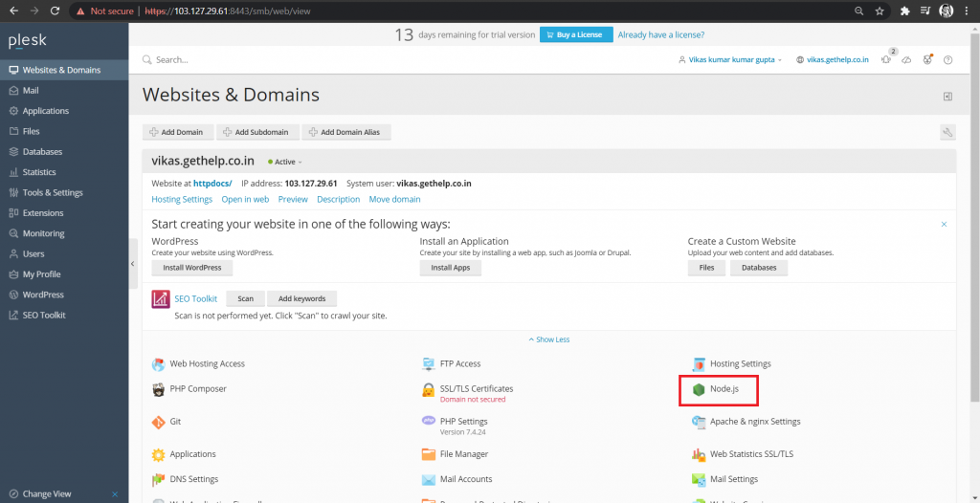Open the Hosting Settings link
Screen dimensions: 980x503
[x=182, y=199]
